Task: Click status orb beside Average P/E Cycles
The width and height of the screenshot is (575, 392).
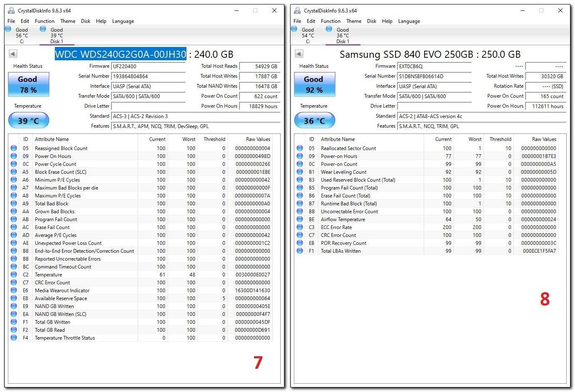Action: 14,235
